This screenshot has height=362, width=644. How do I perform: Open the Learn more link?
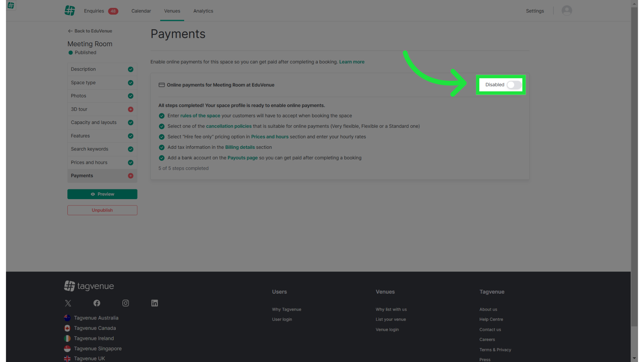coord(352,62)
